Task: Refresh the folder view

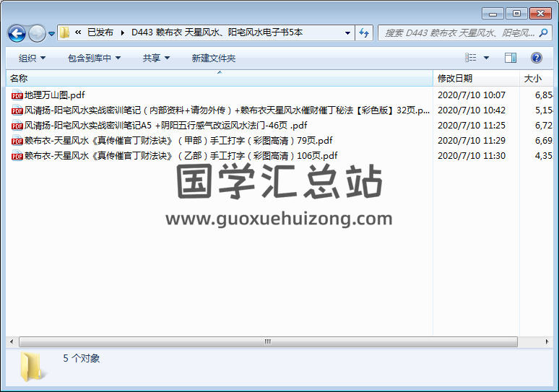Action: pyautogui.click(x=364, y=32)
